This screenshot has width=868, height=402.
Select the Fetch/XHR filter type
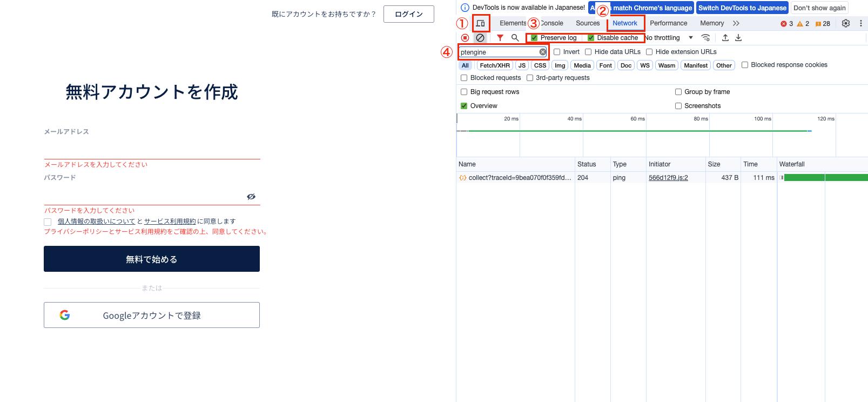coord(495,65)
